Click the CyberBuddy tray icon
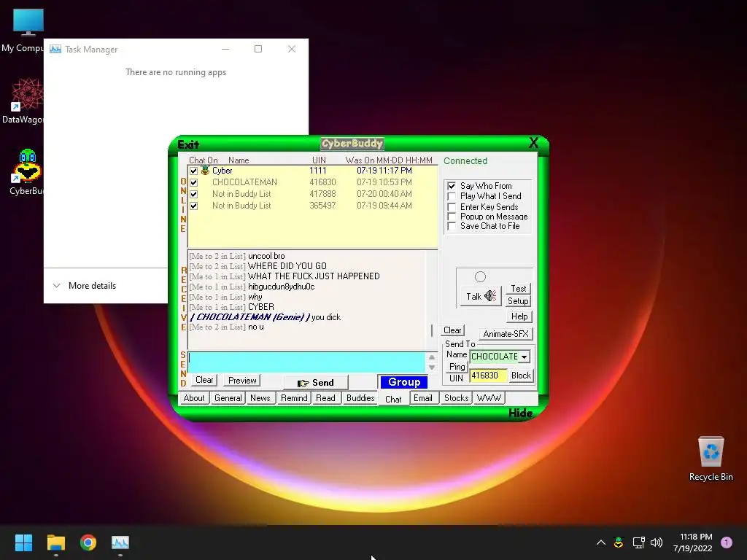This screenshot has width=747, height=560. pyautogui.click(x=619, y=542)
